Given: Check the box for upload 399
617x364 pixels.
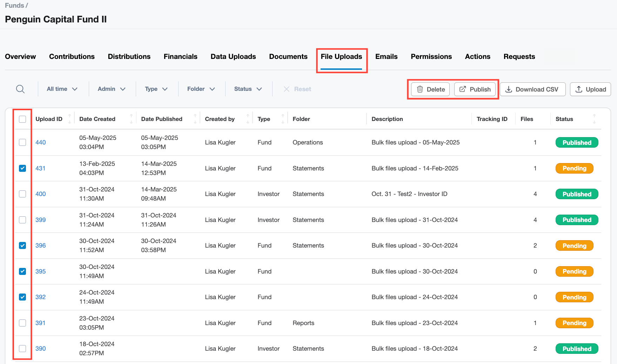Looking at the screenshot, I should (22, 220).
